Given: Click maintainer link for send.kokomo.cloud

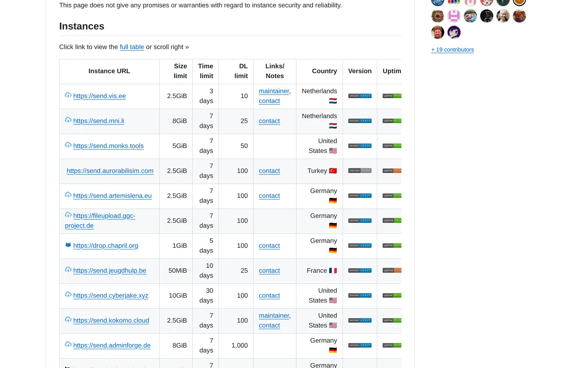Looking at the screenshot, I should 274,316.
